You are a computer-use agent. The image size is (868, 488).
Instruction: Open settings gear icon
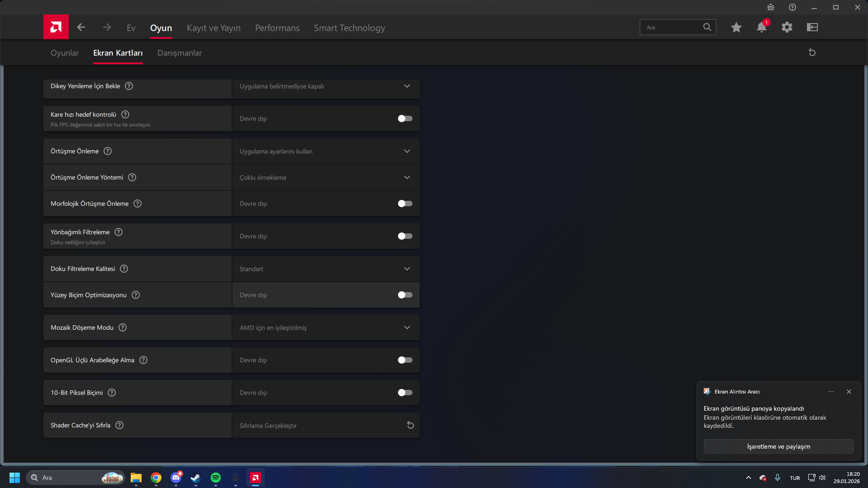[787, 27]
